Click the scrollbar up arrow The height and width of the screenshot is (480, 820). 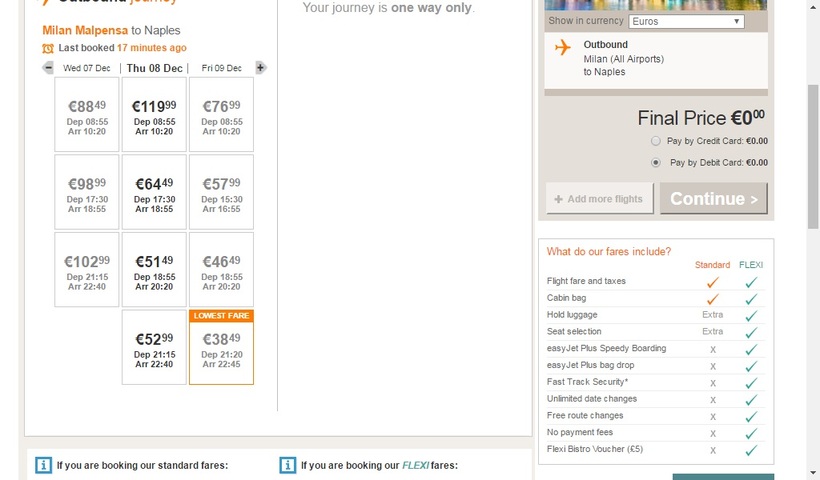click(812, 6)
